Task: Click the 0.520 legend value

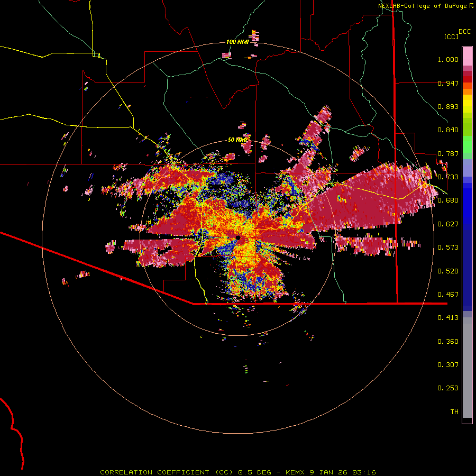Action: tap(448, 271)
